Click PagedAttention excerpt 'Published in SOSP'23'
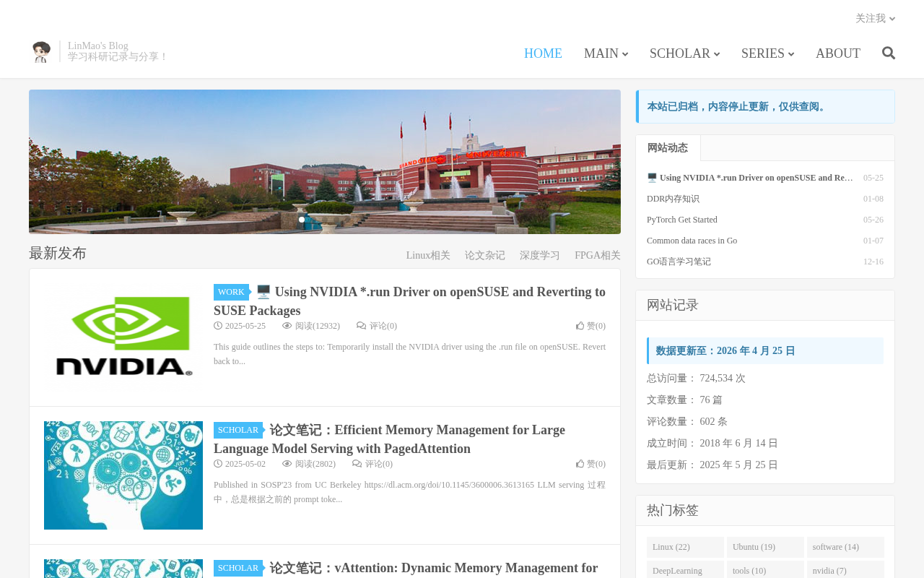The height and width of the screenshot is (578, 924). click(x=409, y=492)
